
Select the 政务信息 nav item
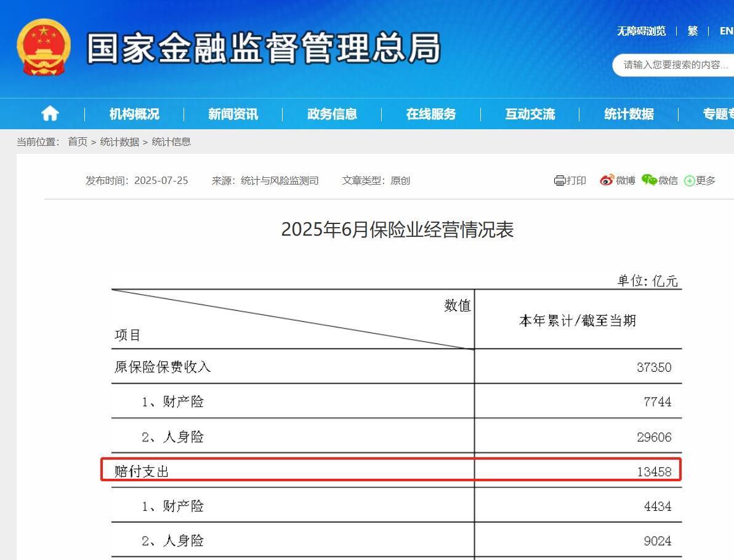[332, 114]
